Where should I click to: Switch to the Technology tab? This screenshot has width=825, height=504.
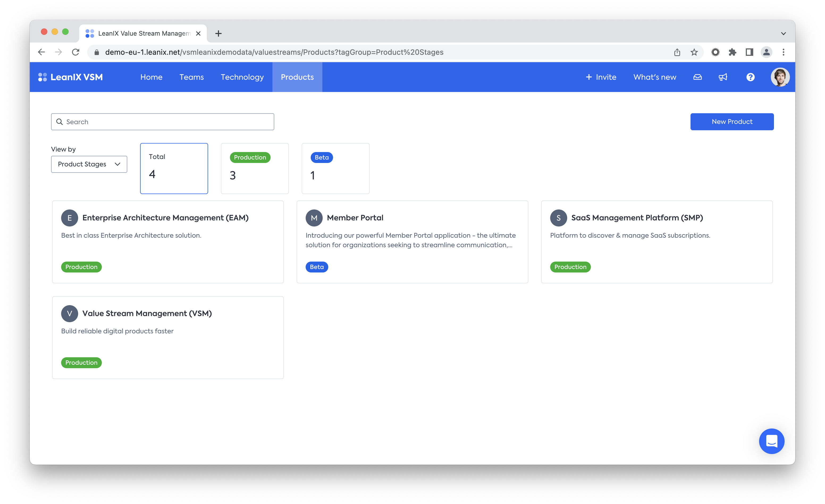(x=242, y=77)
